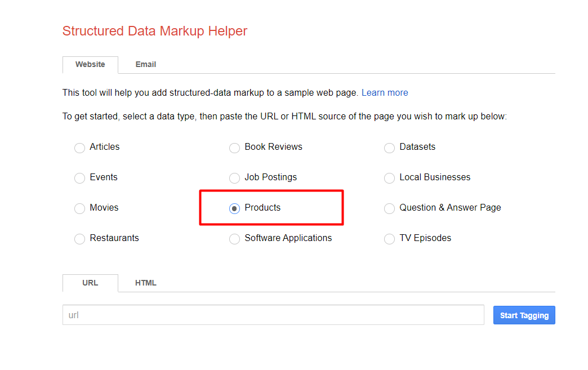Select the Articles radio button
This screenshot has height=370, width=588.
(79, 148)
